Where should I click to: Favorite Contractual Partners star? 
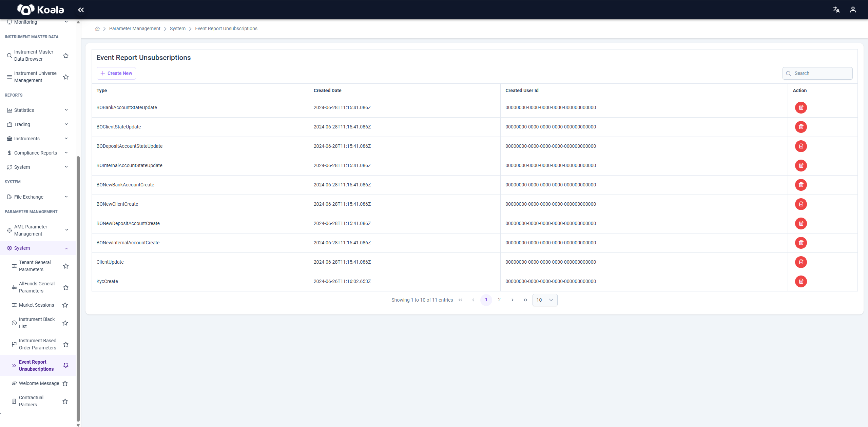[x=65, y=401]
